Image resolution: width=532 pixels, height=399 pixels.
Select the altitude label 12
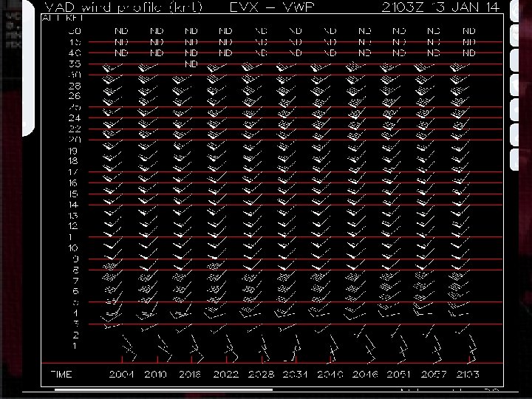coord(73,225)
